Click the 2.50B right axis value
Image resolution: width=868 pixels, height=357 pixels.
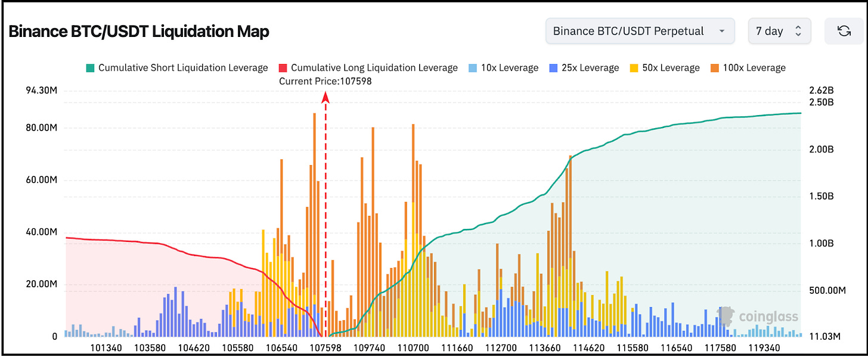[821, 103]
